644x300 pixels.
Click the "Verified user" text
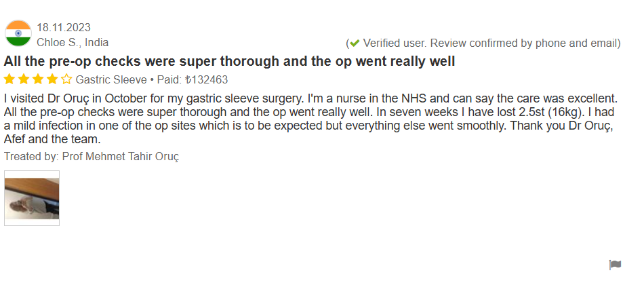tap(395, 43)
